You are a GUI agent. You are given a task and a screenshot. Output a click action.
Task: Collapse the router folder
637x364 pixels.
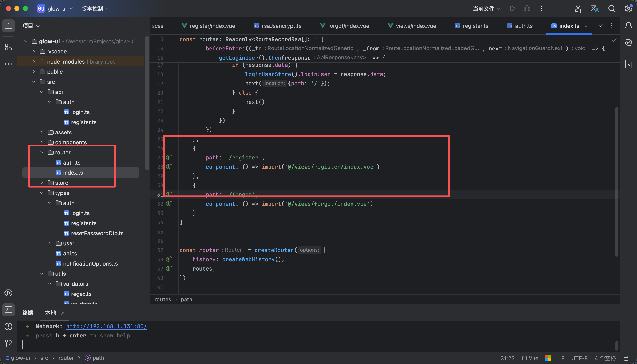point(42,153)
